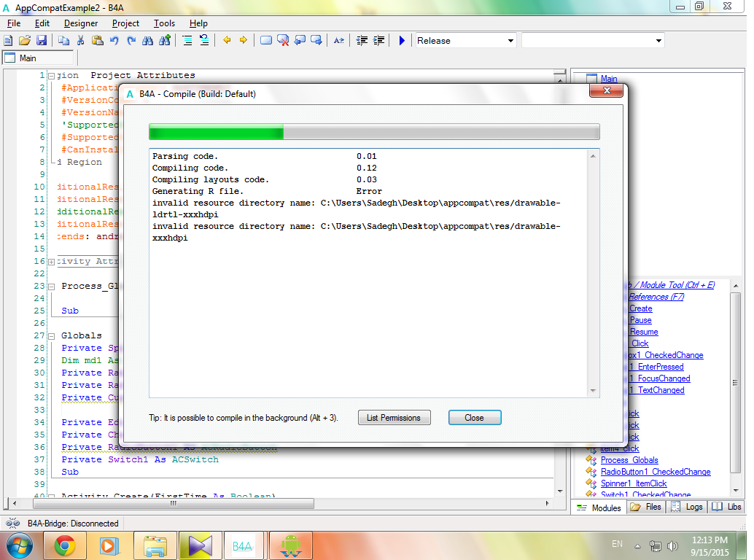Viewport: 754px width, 560px height.
Task: Close the compile dialog with Close button
Action: (474, 418)
